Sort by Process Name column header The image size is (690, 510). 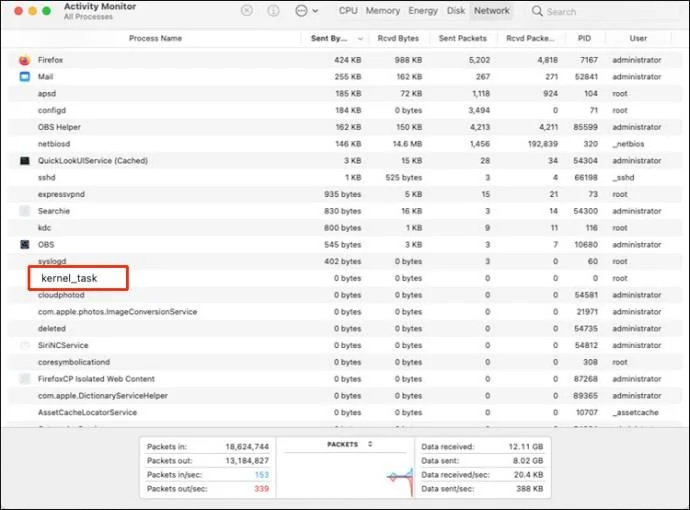click(155, 38)
